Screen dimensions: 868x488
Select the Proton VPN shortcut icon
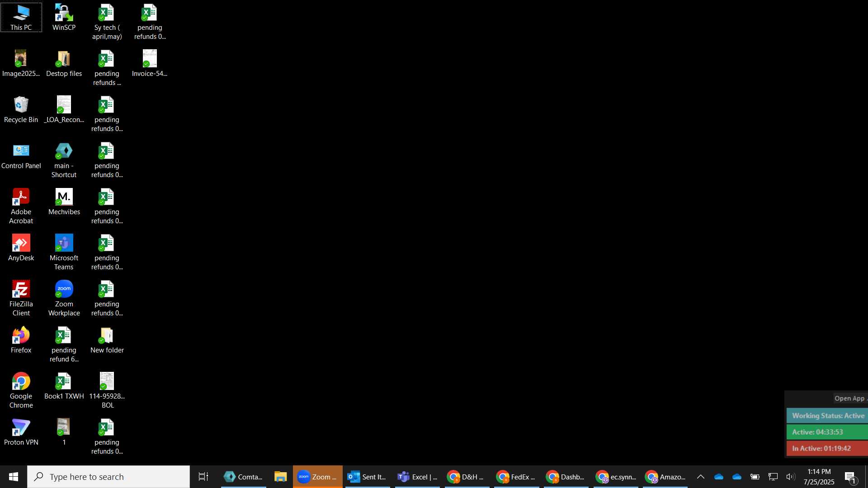coord(21,432)
